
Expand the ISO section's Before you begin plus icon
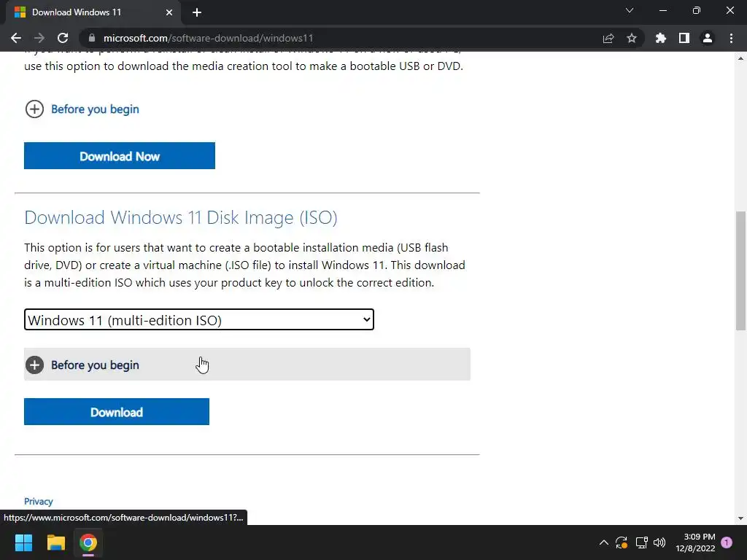point(34,365)
